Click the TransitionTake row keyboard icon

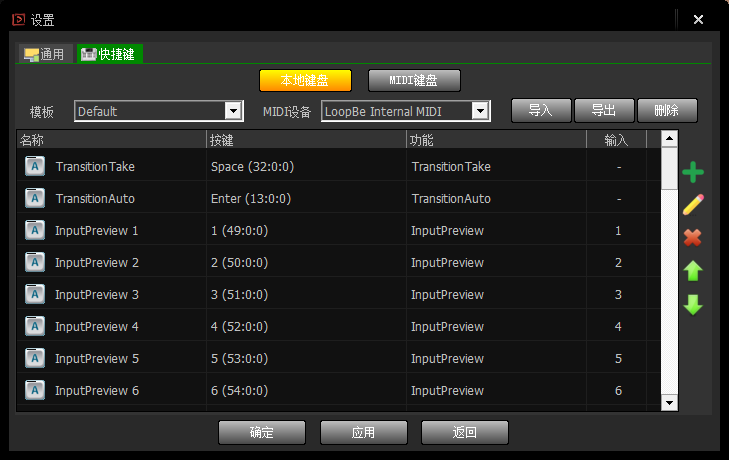click(35, 167)
